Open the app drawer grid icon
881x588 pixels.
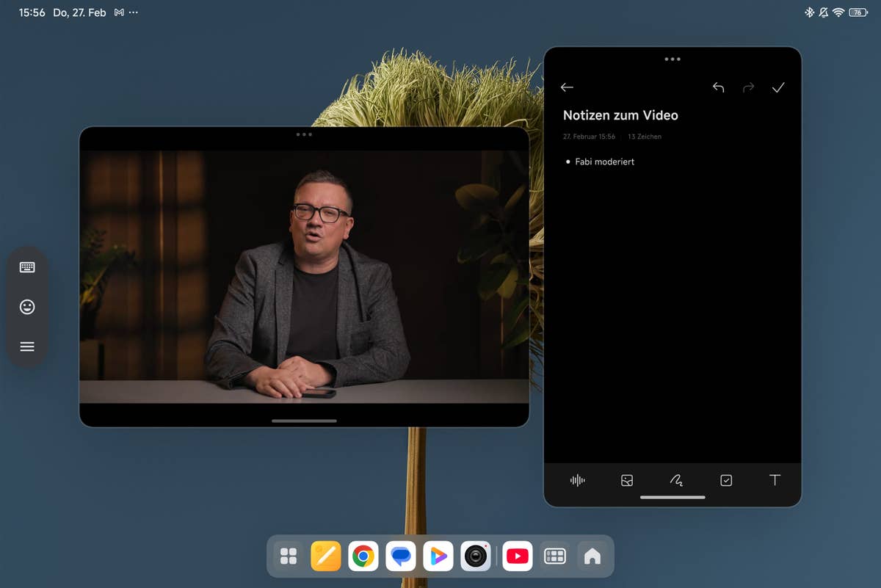click(289, 556)
